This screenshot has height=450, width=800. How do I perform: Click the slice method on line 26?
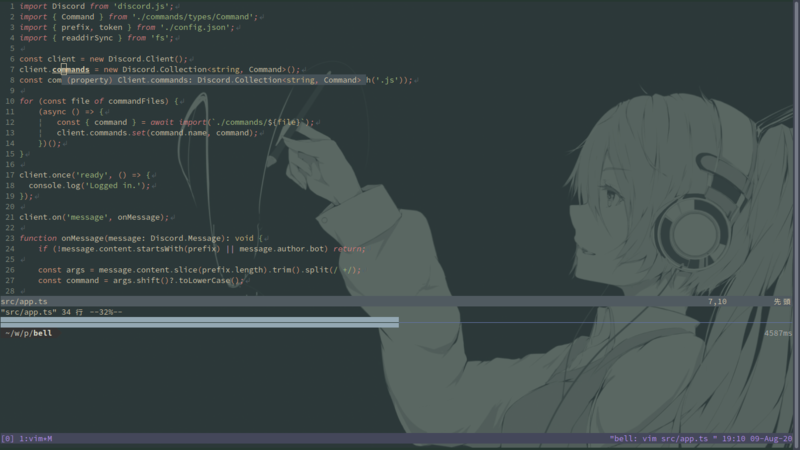tap(186, 270)
